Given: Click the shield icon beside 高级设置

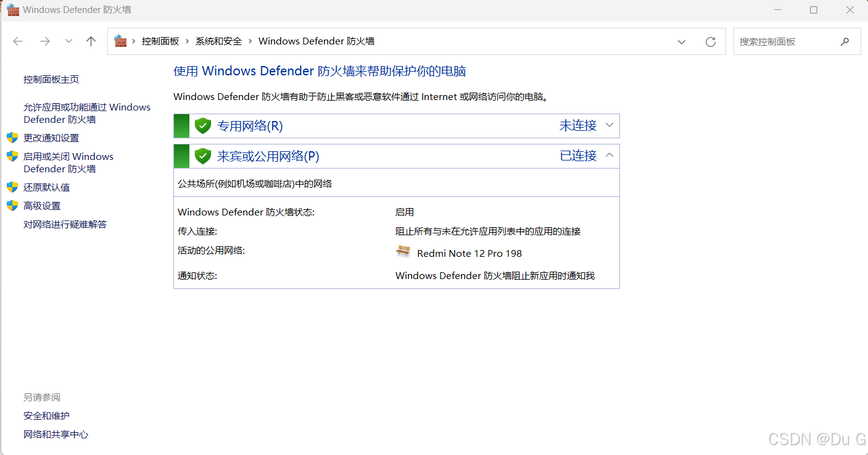Looking at the screenshot, I should point(12,206).
